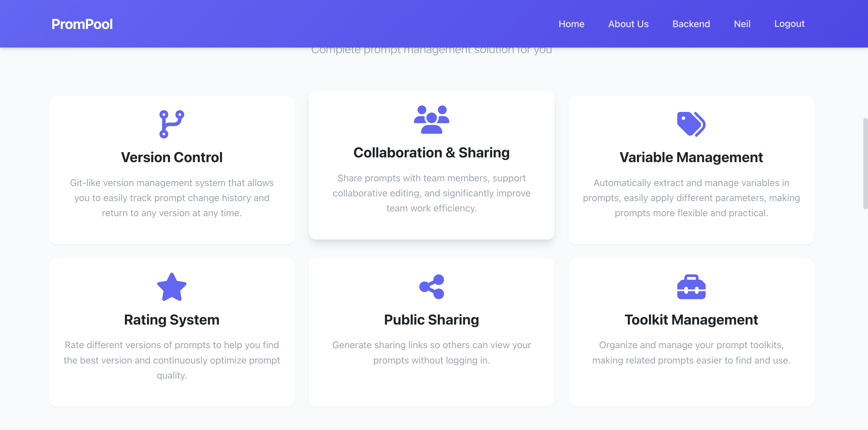Click the Git-like version management description text
The height and width of the screenshot is (430, 868).
point(172,198)
